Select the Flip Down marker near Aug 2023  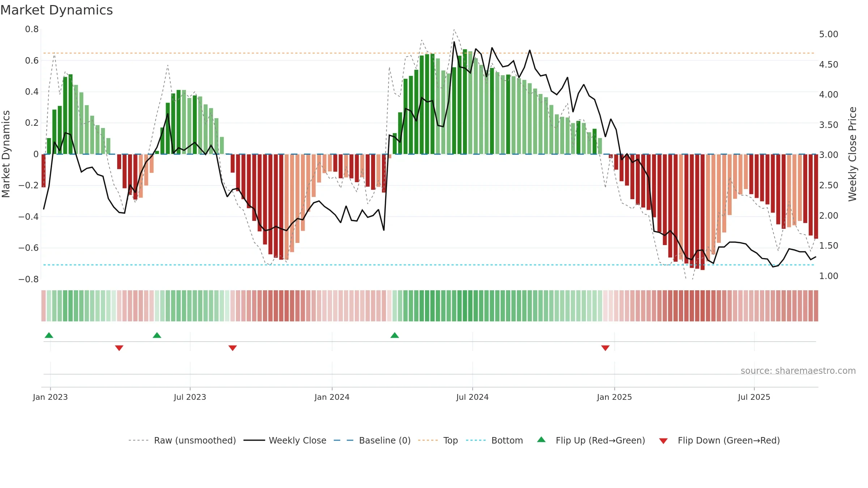tap(233, 348)
